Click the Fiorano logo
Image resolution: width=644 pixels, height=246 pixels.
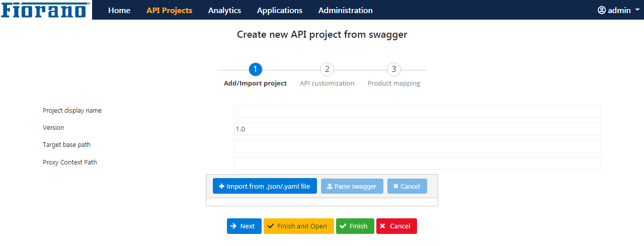pyautogui.click(x=46, y=10)
